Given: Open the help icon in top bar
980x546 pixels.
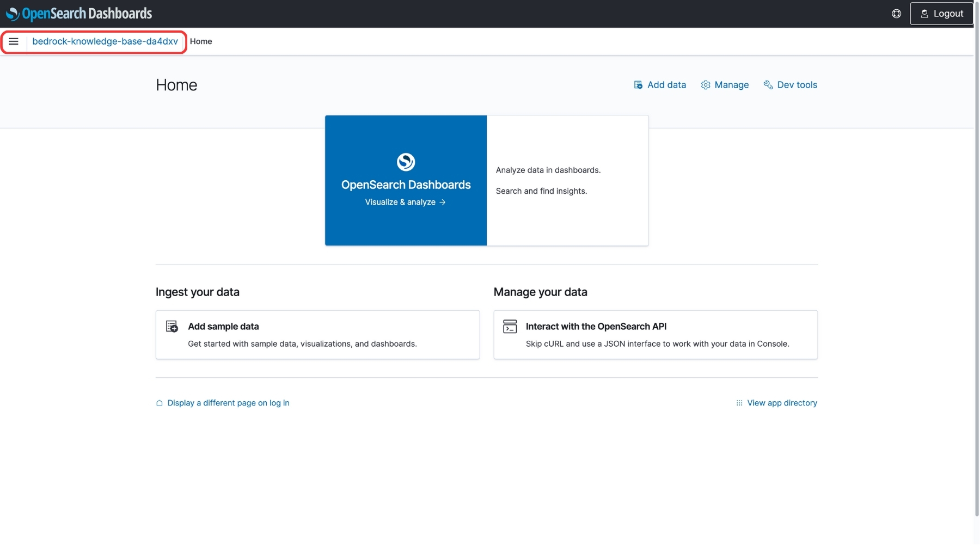Looking at the screenshot, I should coord(896,14).
